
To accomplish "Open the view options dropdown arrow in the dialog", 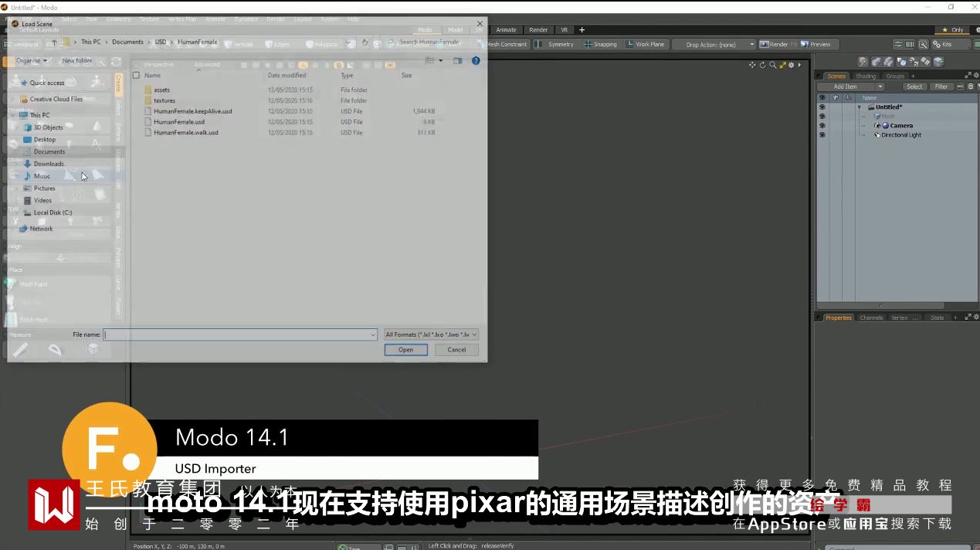I will [441, 60].
